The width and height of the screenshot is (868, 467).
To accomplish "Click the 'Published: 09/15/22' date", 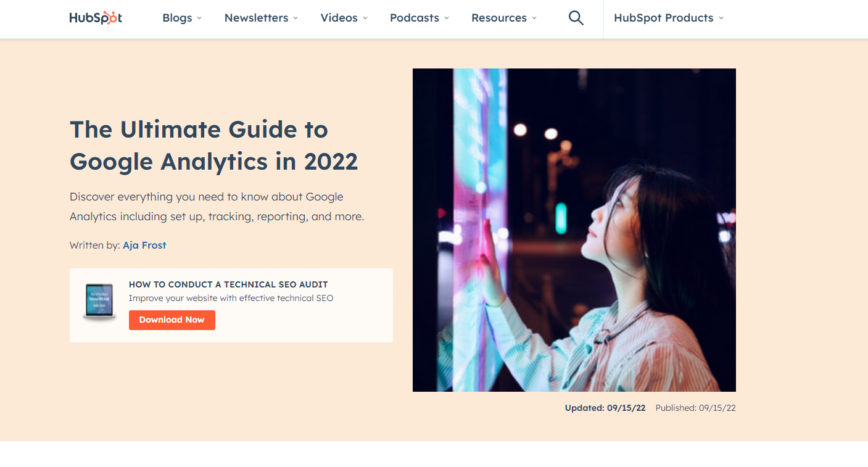I will click(696, 408).
